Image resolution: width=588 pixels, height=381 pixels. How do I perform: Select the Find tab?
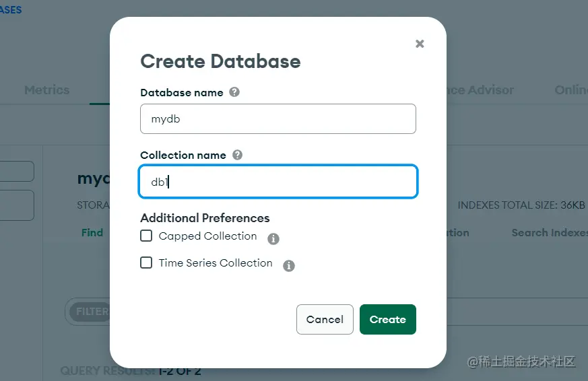click(x=92, y=233)
